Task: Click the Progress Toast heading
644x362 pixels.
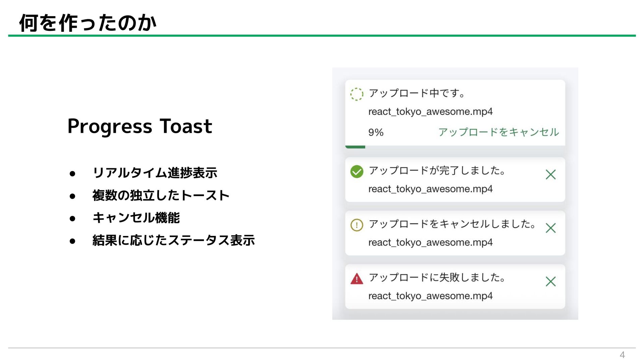Action: tap(140, 126)
